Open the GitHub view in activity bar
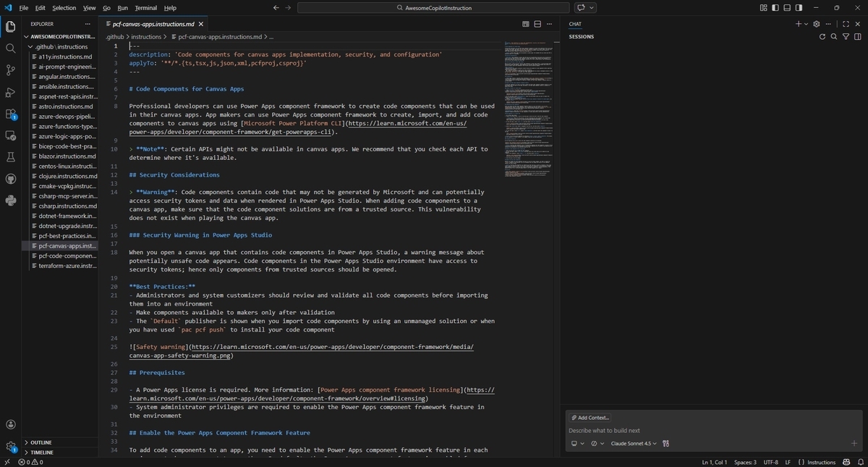Image resolution: width=868 pixels, height=467 pixels. pyautogui.click(x=10, y=179)
